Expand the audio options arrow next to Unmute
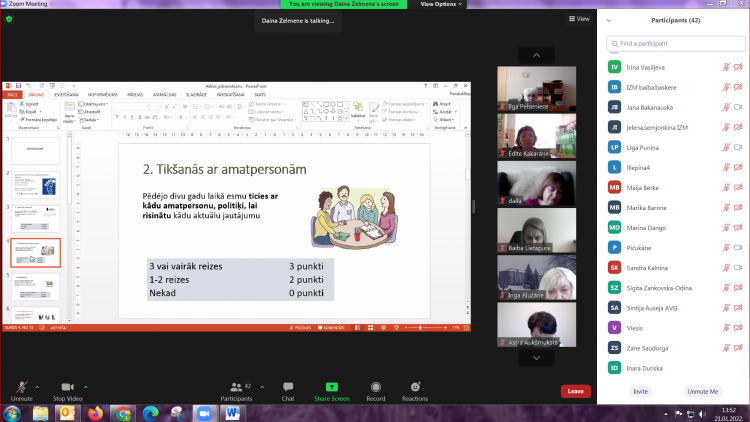This screenshot has height=422, width=750. coord(37,386)
